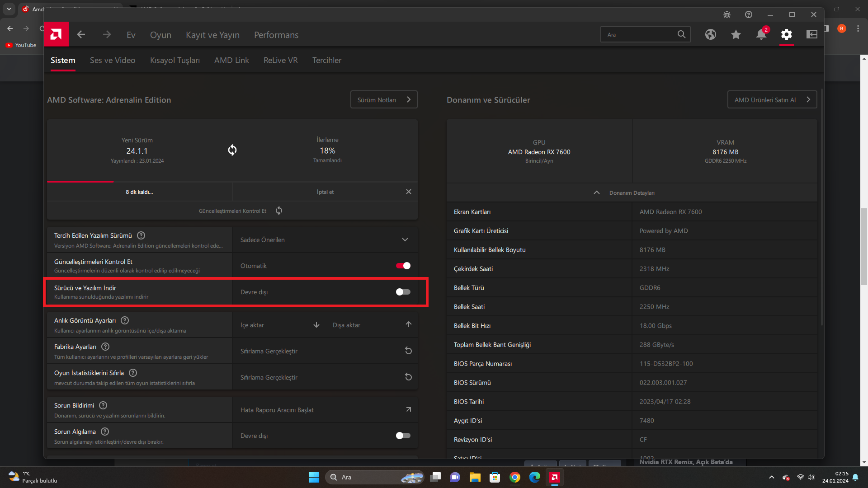Open the Sadece Önerilen dropdown
The height and width of the screenshot is (488, 868).
click(325, 240)
